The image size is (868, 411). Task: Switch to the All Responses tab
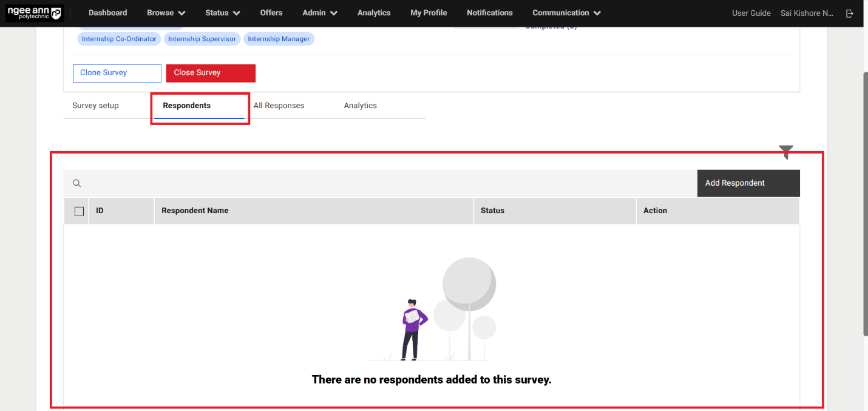[x=279, y=106]
